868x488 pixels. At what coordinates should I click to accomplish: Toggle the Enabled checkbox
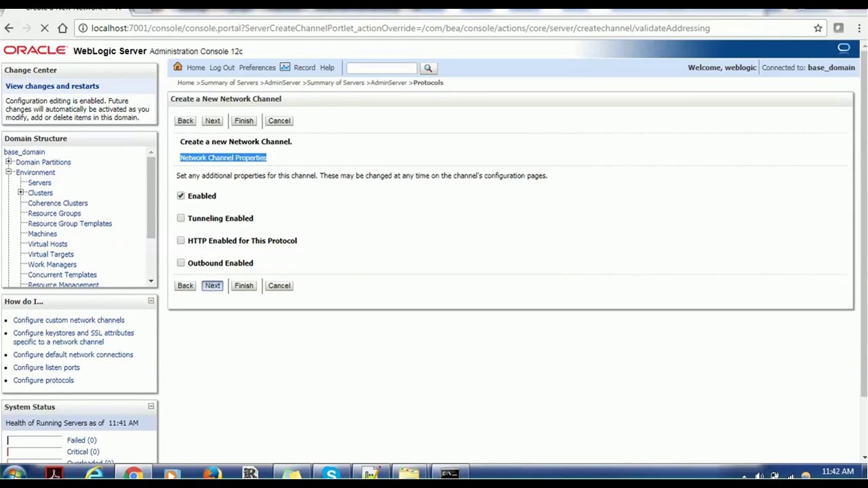pos(181,196)
